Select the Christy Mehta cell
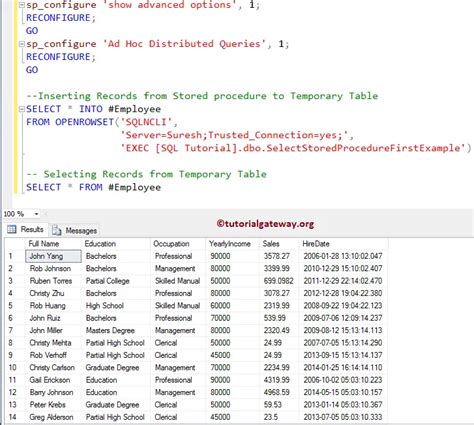This screenshot has width=474, height=425. 53,343
